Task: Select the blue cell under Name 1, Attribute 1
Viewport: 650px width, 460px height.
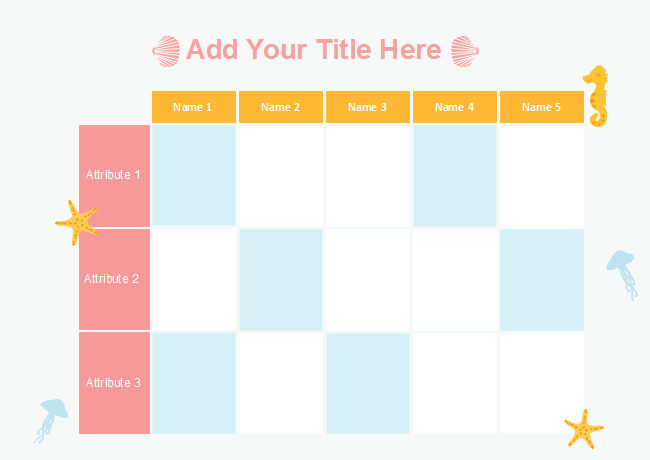Action: coord(193,175)
